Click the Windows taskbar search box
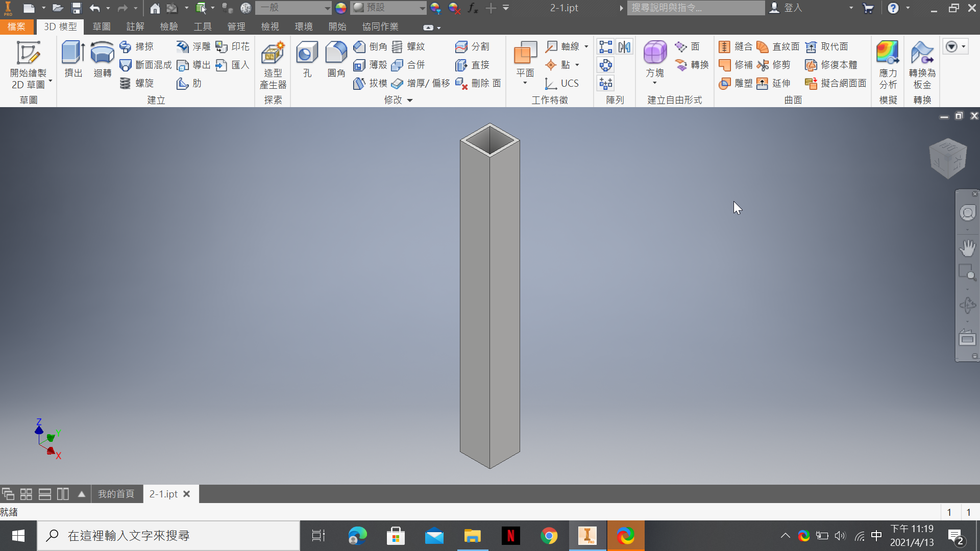Viewport: 980px width, 551px height. point(168,536)
